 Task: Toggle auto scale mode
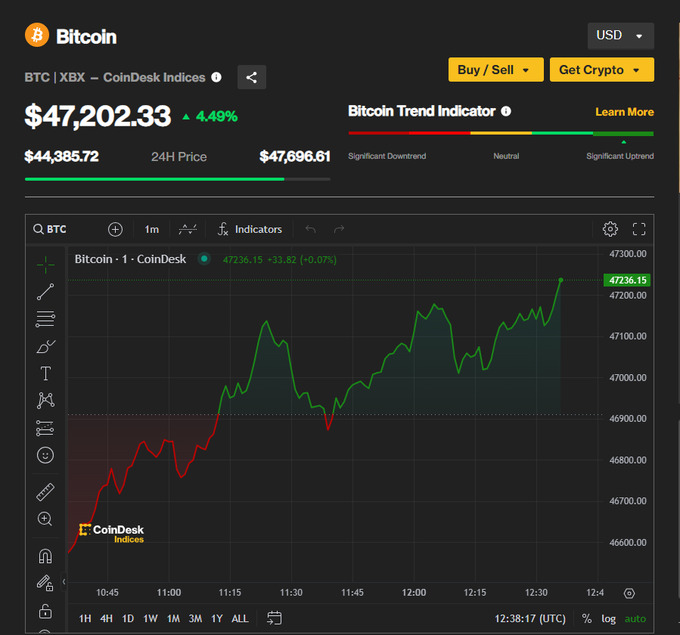(x=635, y=619)
